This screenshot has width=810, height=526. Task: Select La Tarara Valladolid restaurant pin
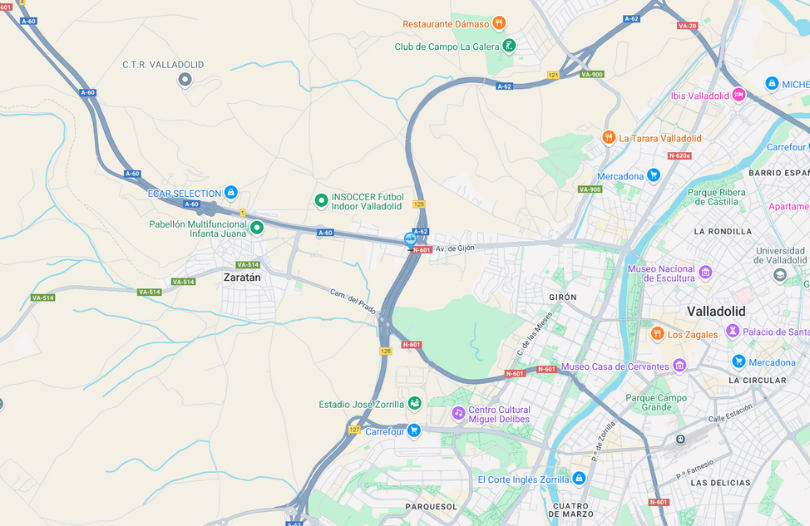(609, 137)
